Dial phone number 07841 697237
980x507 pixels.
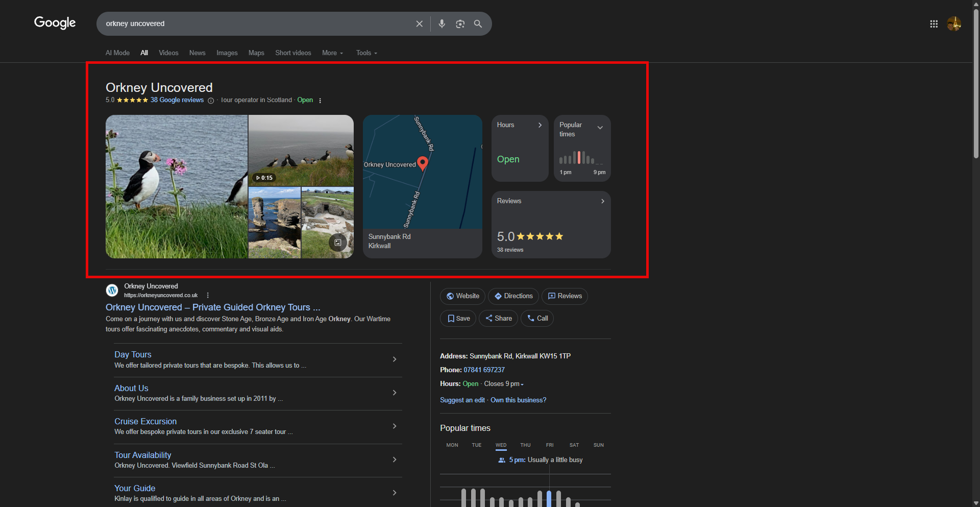484,370
